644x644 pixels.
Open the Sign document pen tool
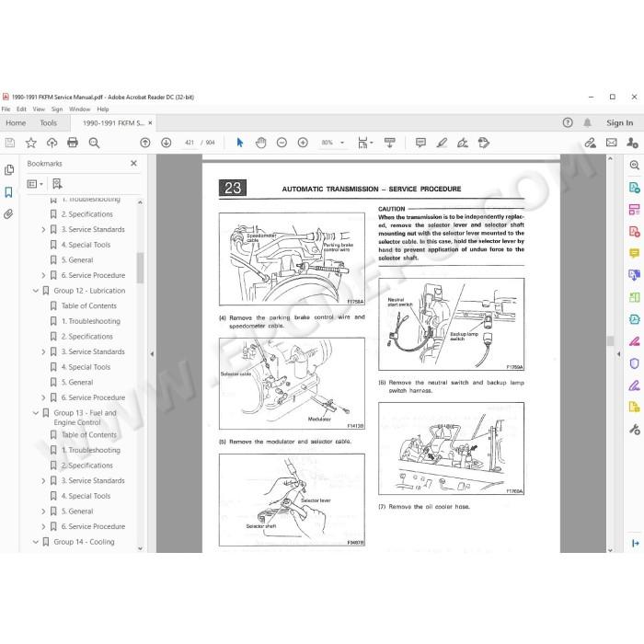click(x=463, y=143)
